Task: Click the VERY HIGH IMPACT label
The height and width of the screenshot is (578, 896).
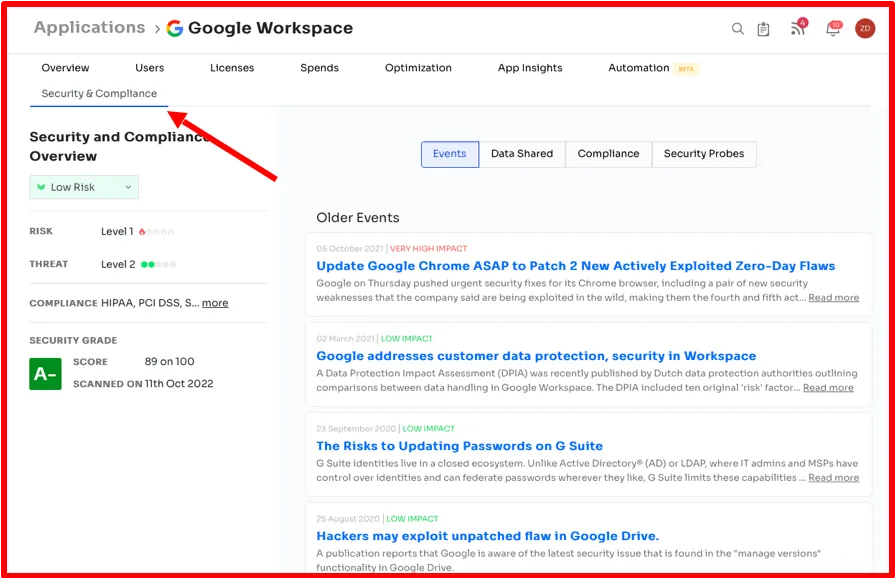Action: (429, 249)
